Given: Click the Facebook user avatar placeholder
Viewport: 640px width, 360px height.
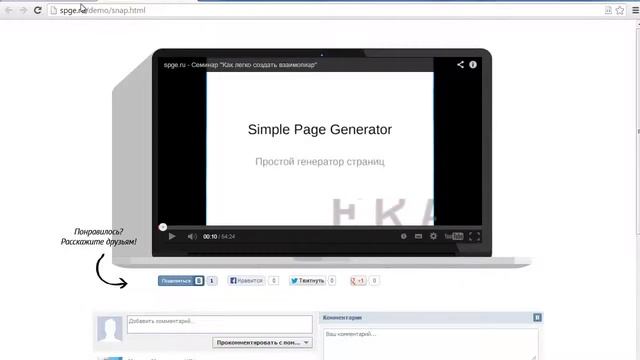Looking at the screenshot, I should pyautogui.click(x=109, y=328).
